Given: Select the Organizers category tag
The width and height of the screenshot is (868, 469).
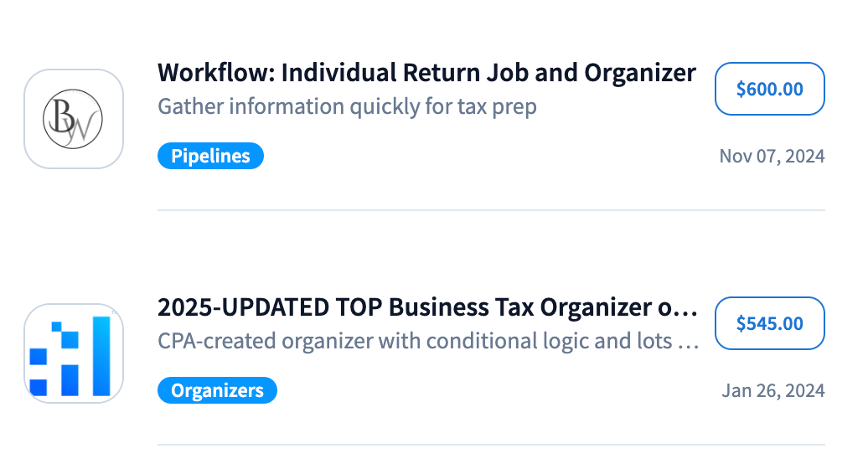Looking at the screenshot, I should pyautogui.click(x=217, y=390).
